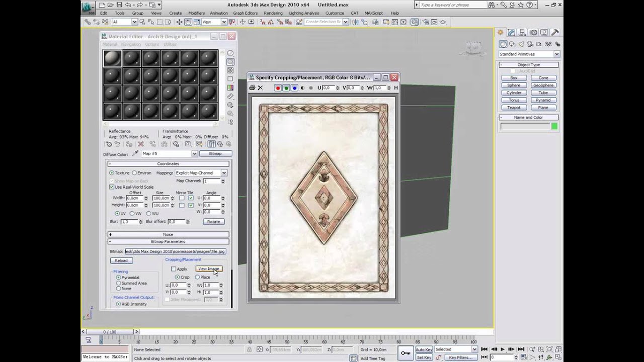Open the MAXScript menu

point(374,13)
